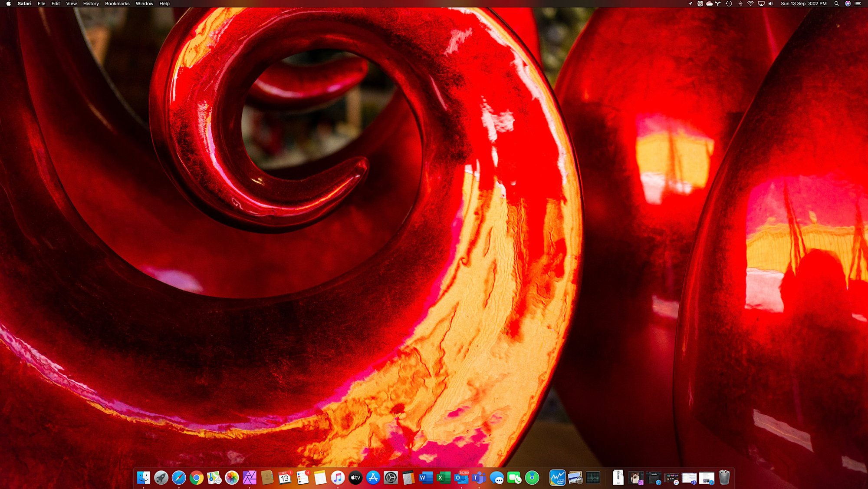Open Finder from the Dock
868x489 pixels.
tap(144, 478)
